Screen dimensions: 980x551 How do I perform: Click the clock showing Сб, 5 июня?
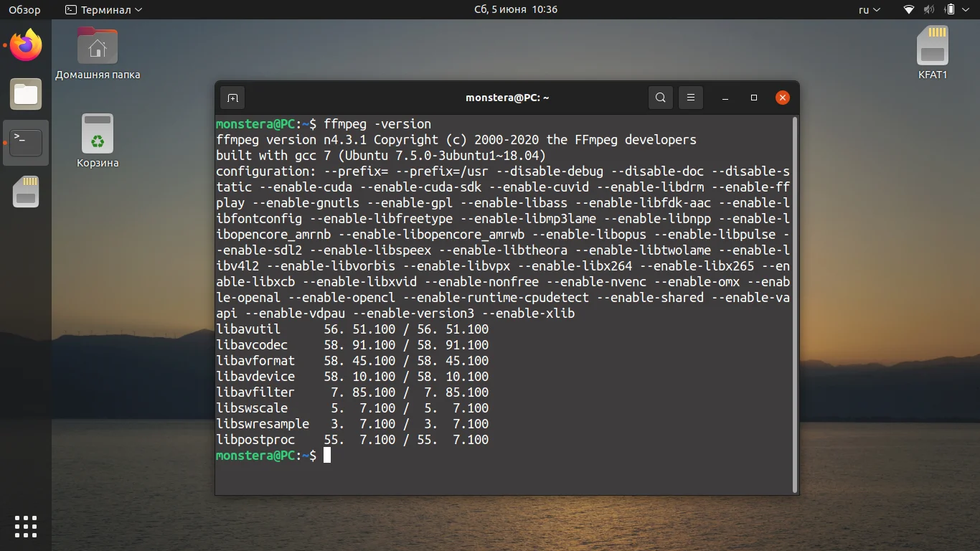click(x=517, y=9)
